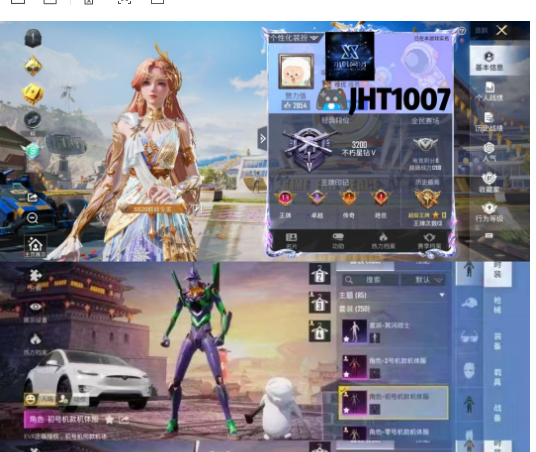This screenshot has width=536, height=452.
Task: Select wardrobe preset hanger 2
Action: 319,274
